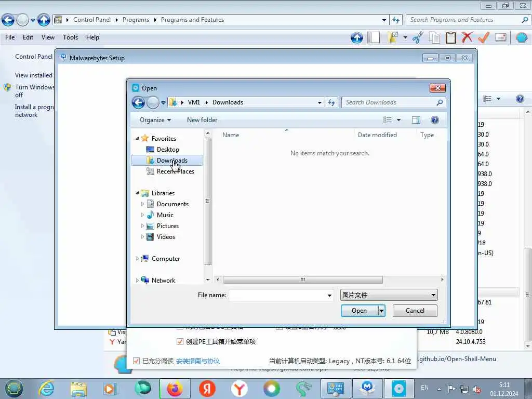The width and height of the screenshot is (532, 399).
Task: Open the Edit menu
Action: [x=28, y=37]
